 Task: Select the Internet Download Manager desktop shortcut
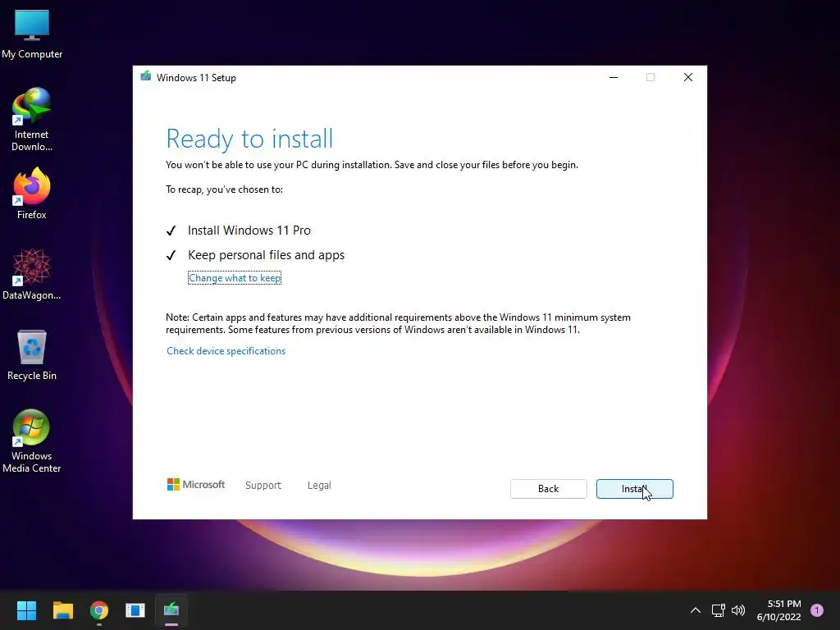32,119
